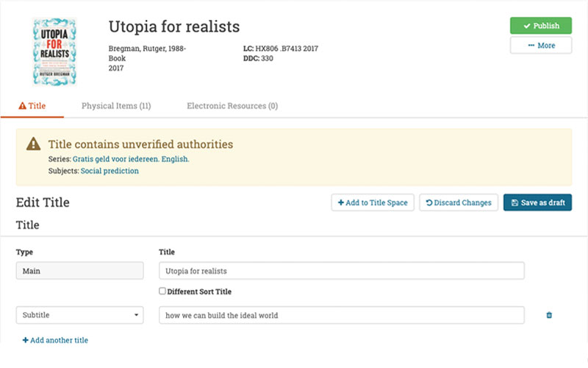Viewport: 588px width, 368px height.
Task: Click the warning triangle icon in the alert
Action: click(x=33, y=144)
